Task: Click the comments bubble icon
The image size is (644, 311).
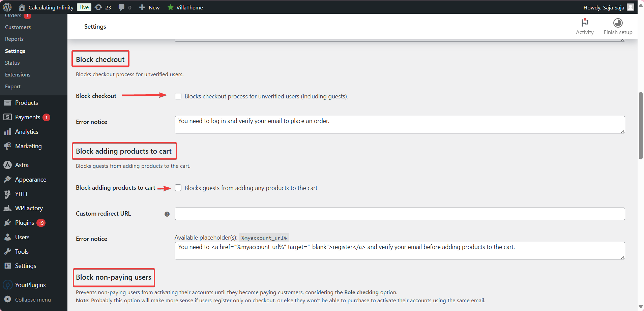Action: pos(122,7)
